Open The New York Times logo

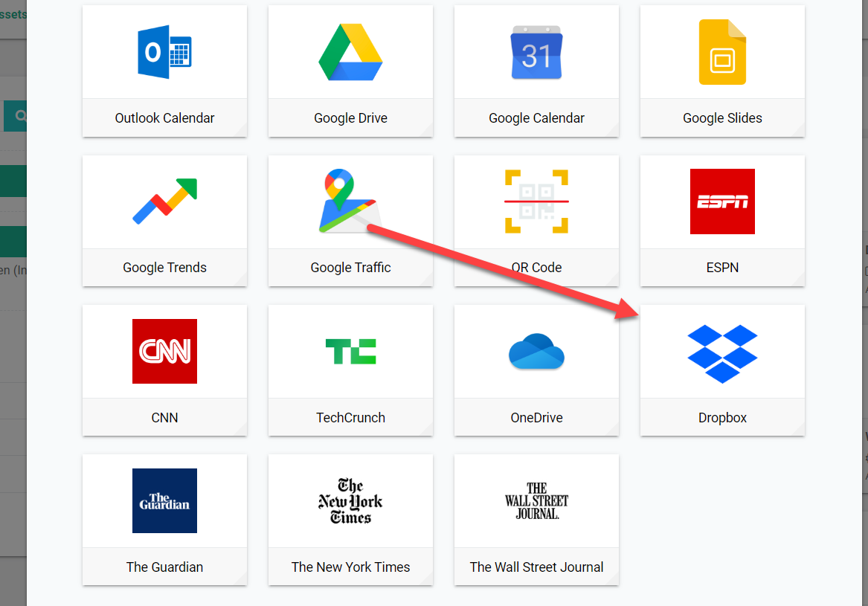tap(350, 500)
